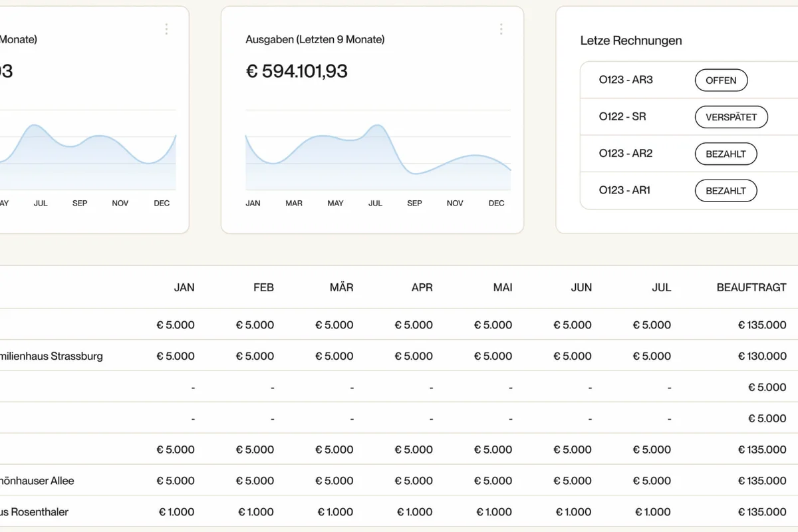The height and width of the screenshot is (532, 798).
Task: Click Rosenthaler row's JAN € 1.000 cell
Action: 177,512
